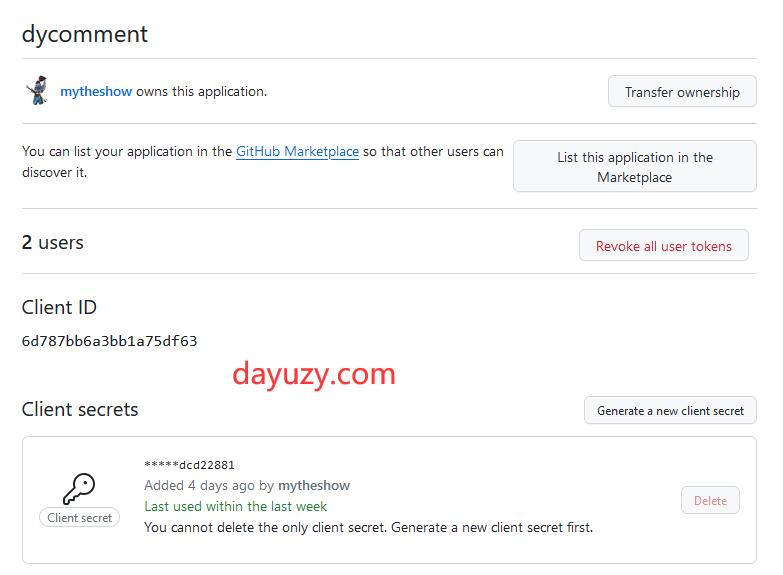Generate a new client secret
The height and width of the screenshot is (575, 783).
[670, 410]
